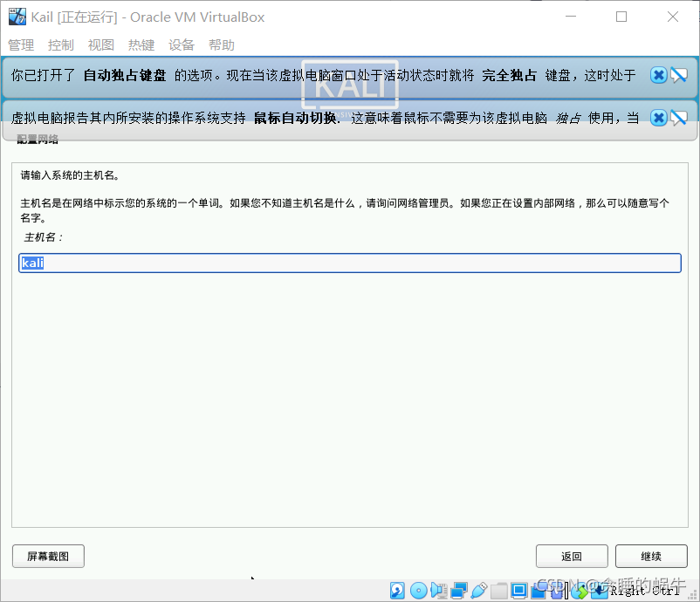The height and width of the screenshot is (602, 700).
Task: Click the VirtualBox title bar app icon
Action: coord(17,17)
